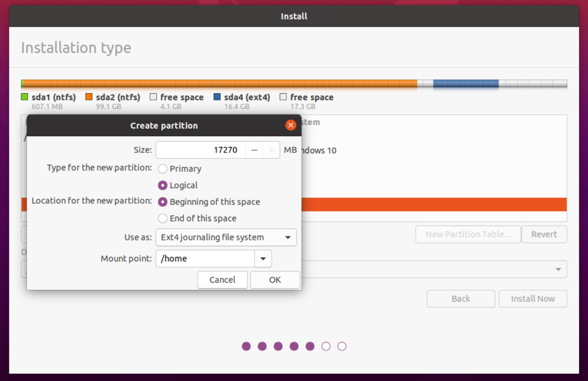Confirm partition with OK button
The height and width of the screenshot is (381, 588).
[x=275, y=280]
